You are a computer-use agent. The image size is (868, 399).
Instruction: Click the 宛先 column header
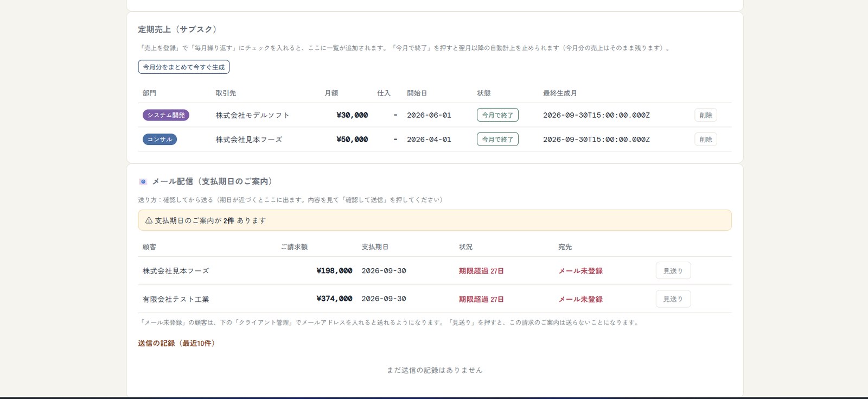565,247
